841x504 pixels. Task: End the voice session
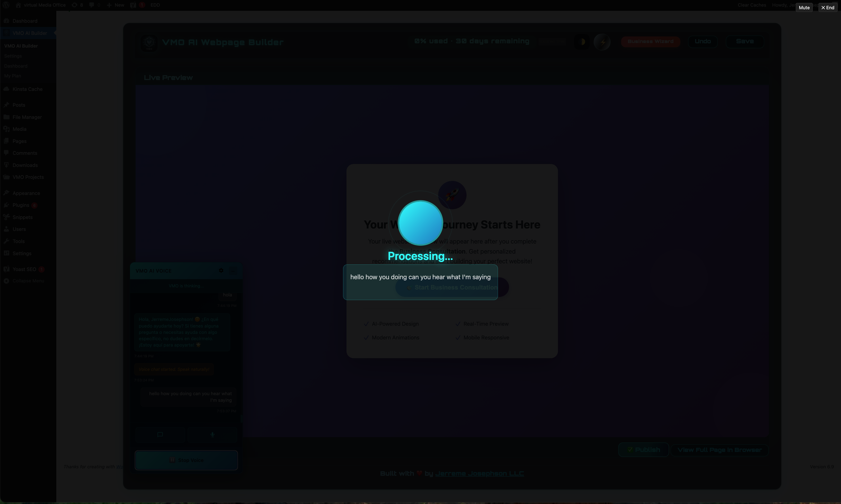point(828,7)
